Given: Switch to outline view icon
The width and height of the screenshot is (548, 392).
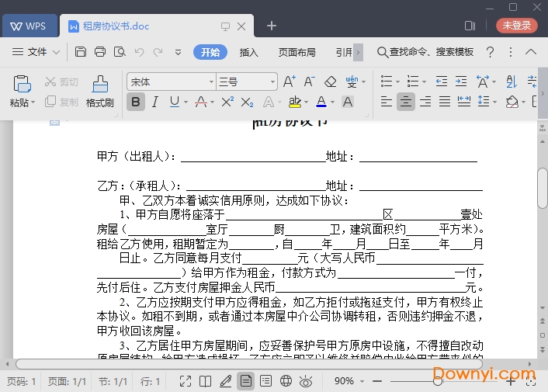Looking at the screenshot, I should coord(266,381).
